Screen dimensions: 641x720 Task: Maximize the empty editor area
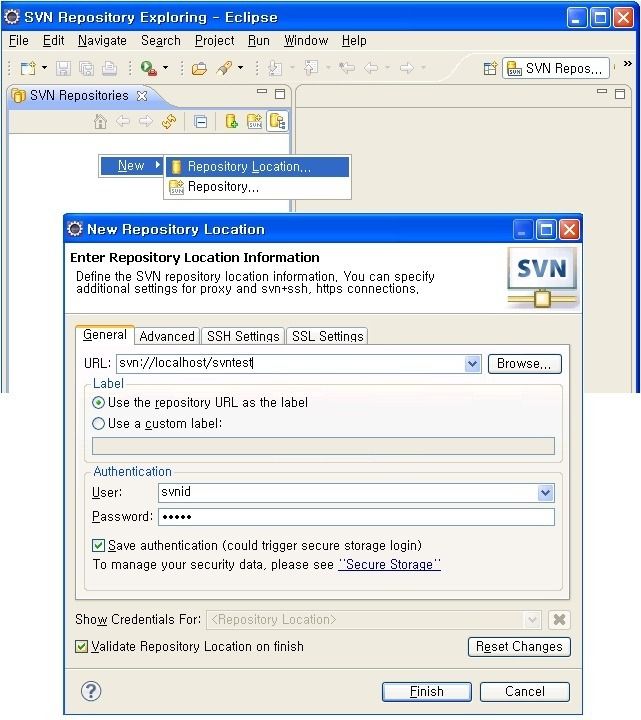tap(620, 94)
